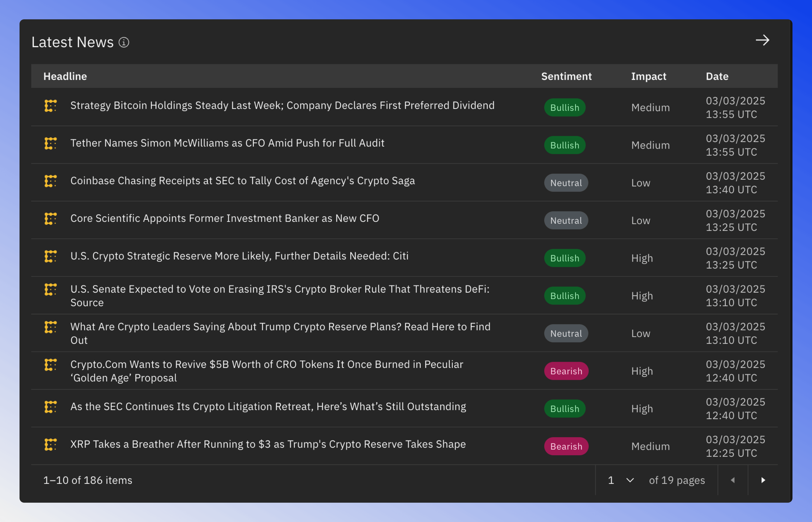The image size is (812, 522).
Task: Go to the next page arrow
Action: coord(763,480)
